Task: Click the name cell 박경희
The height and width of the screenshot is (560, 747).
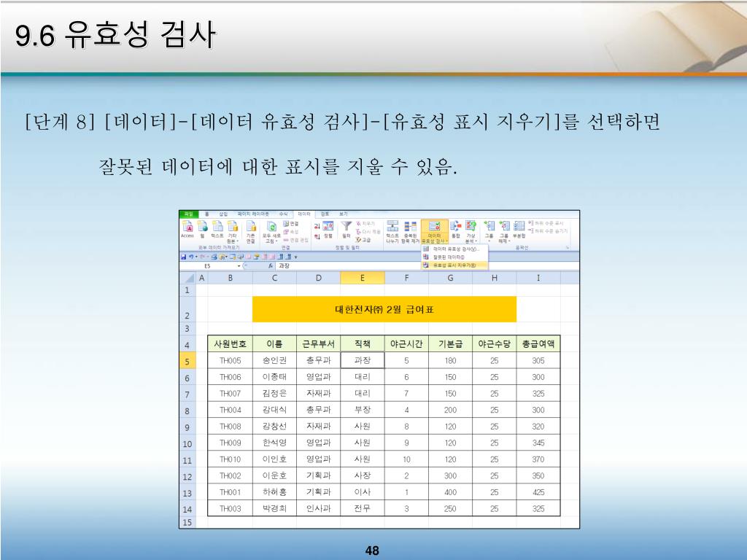Action: pyautogui.click(x=274, y=508)
